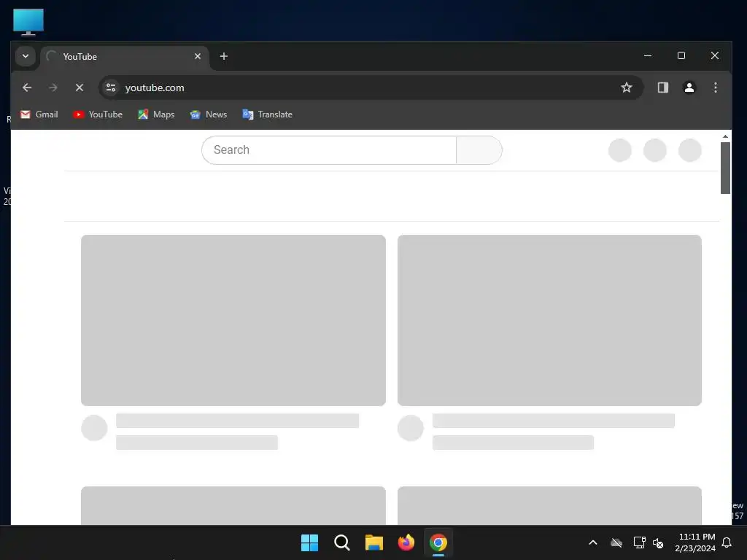View site information icon in address bar
Viewport: 747px width, 560px height.
(111, 87)
